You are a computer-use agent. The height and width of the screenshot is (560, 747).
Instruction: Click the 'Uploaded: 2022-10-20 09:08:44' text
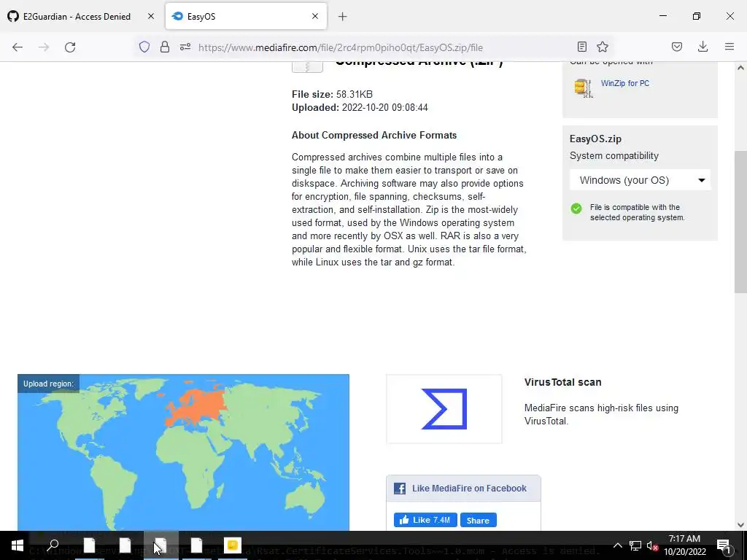[360, 108]
